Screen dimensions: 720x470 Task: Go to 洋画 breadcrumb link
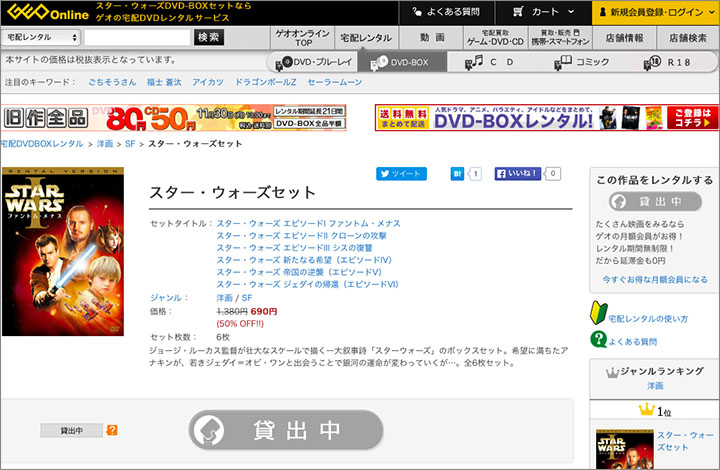click(105, 144)
